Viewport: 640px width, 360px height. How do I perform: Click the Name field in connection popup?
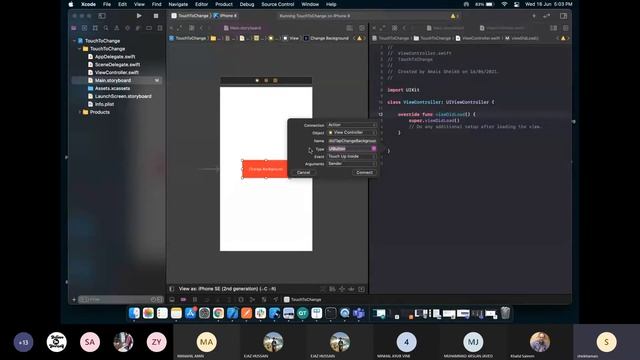(351, 141)
